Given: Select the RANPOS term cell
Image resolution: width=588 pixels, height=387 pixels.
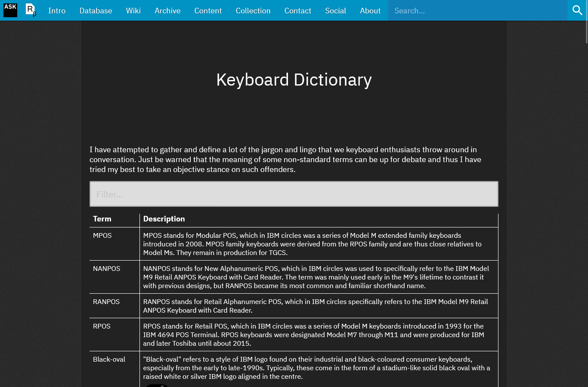Looking at the screenshot, I should coord(115,306).
